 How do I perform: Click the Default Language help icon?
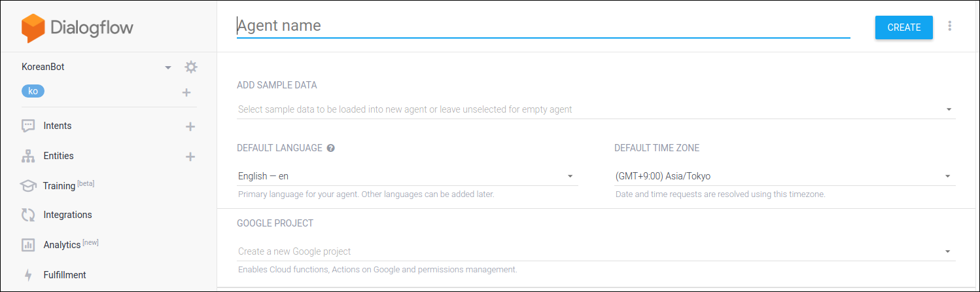(x=331, y=148)
